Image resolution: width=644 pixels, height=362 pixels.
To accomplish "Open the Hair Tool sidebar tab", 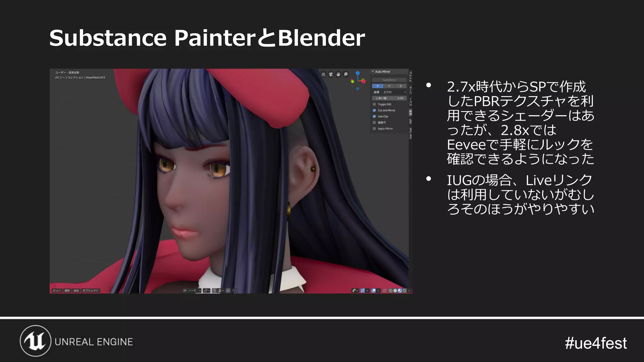I will click(410, 133).
